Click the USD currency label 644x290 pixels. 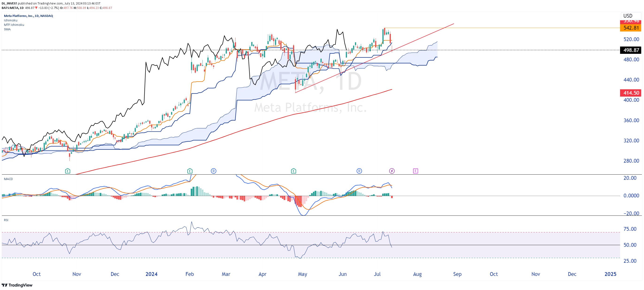point(628,16)
